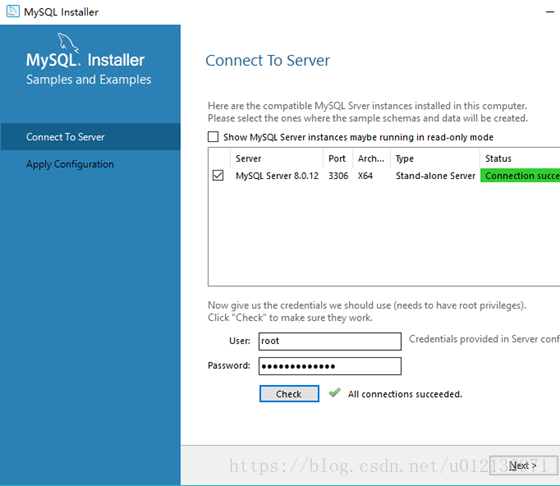Select the MySQL Server 8.0.12 cell
Image resolution: width=560 pixels, height=486 pixels.
tap(277, 176)
